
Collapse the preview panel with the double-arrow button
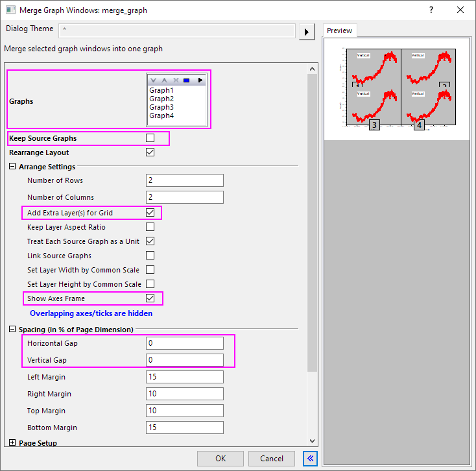point(310,458)
